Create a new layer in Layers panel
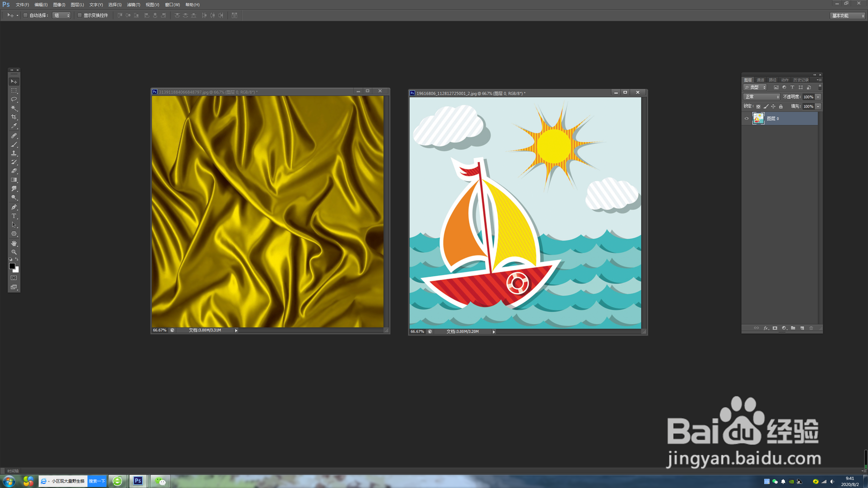This screenshot has height=488, width=868. pos(802,328)
